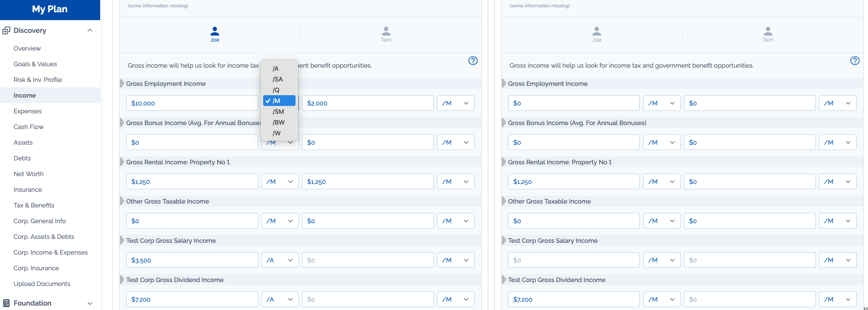Edit the $2,000 employment income field
The width and height of the screenshot is (868, 310).
point(368,103)
